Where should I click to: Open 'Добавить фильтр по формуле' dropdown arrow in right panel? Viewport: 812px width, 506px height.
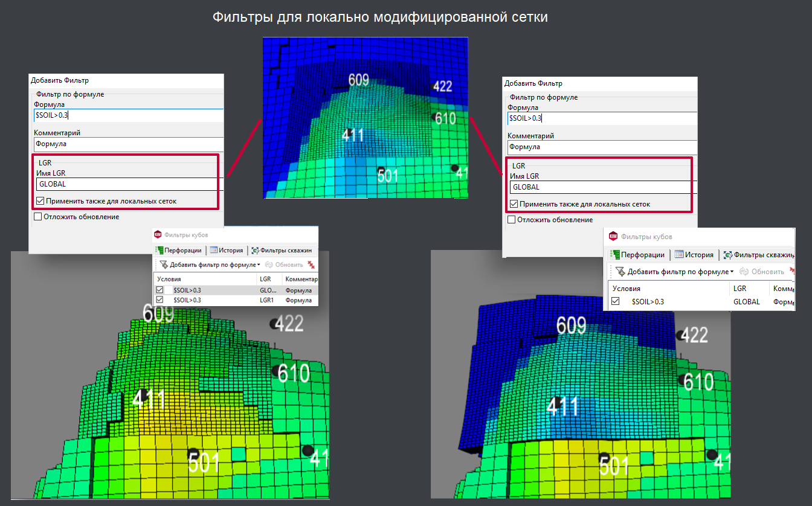tap(732, 272)
